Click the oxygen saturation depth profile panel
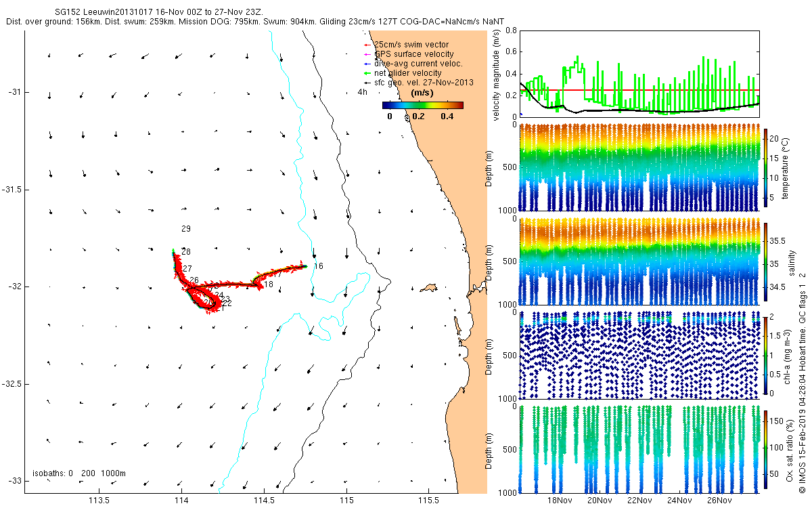The image size is (812, 508). [x=639, y=450]
